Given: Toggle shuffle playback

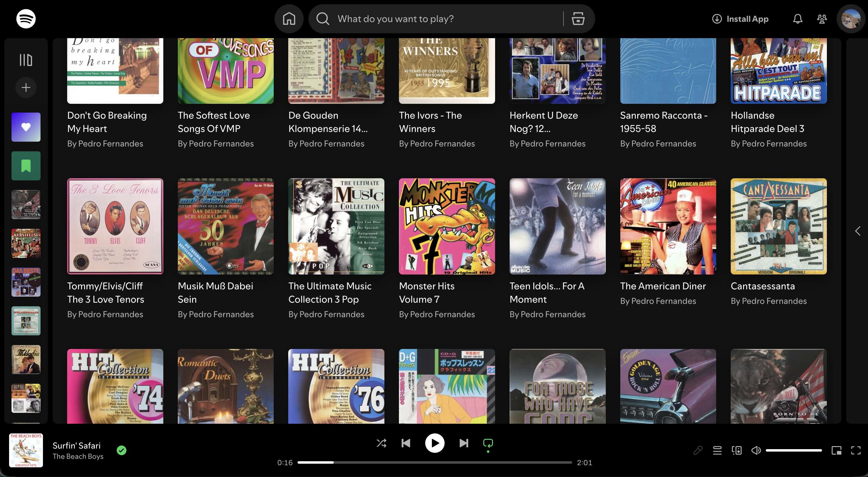Looking at the screenshot, I should tap(381, 443).
